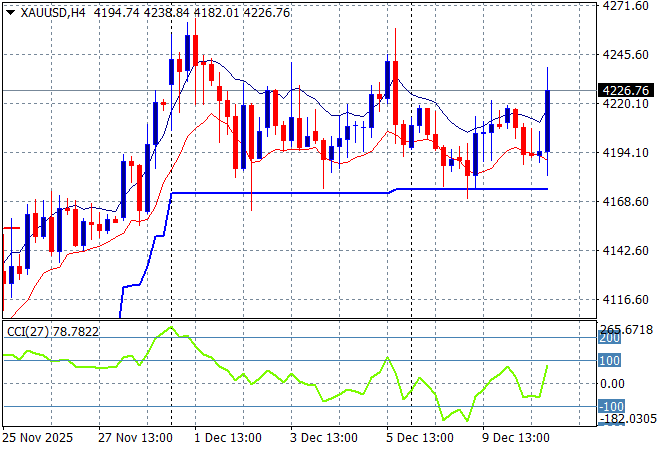Viewport: 660px width, 450px height.
Task: Click the 27 Nov 13:00 time label
Action: [134, 437]
